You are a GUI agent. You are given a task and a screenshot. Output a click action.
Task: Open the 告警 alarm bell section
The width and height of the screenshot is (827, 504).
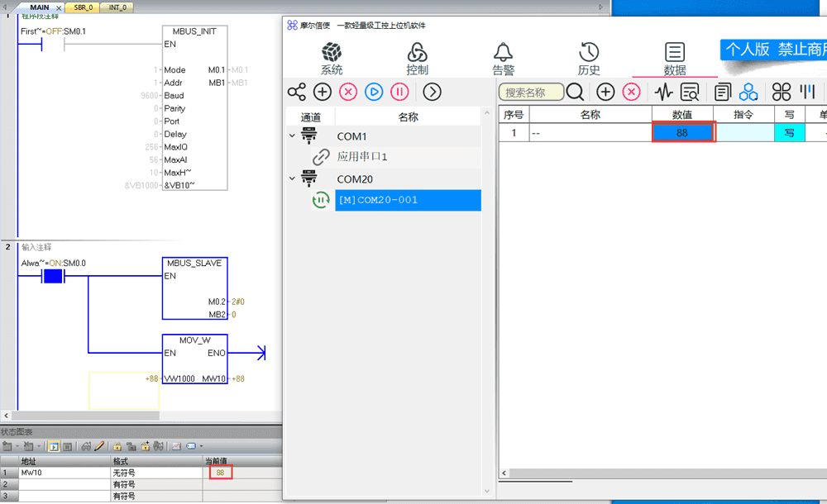coord(503,59)
